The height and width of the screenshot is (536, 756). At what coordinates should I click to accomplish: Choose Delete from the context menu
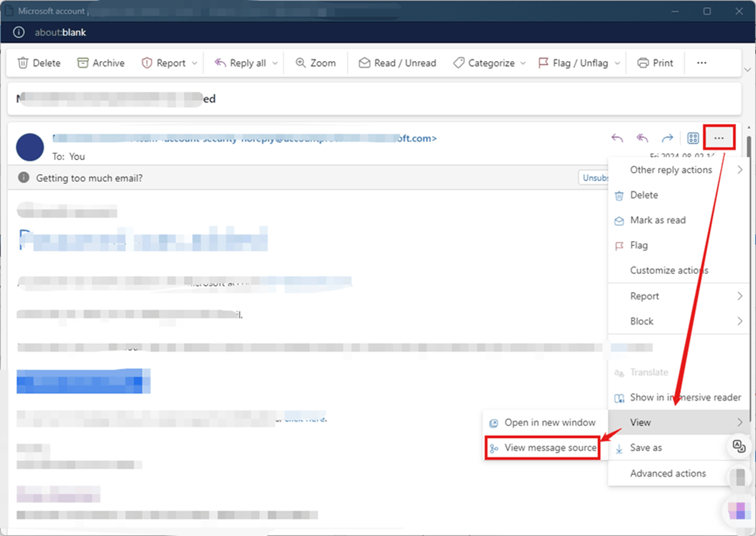click(x=679, y=195)
